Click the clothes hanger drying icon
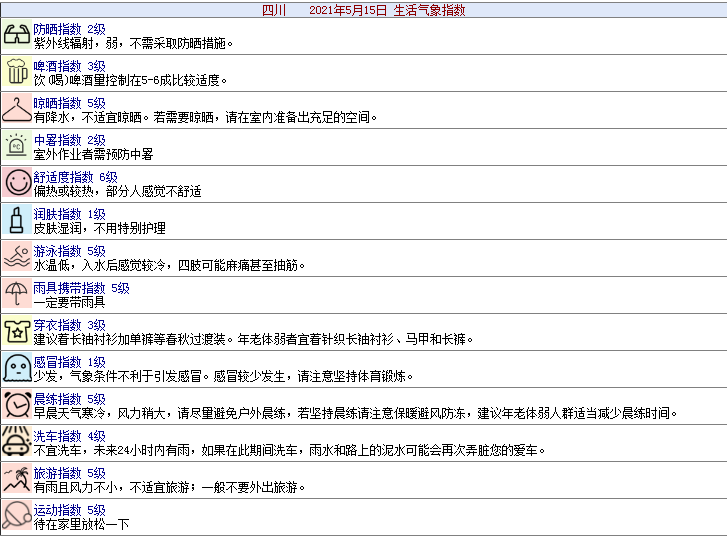This screenshot has height=536, width=727. tap(16, 110)
